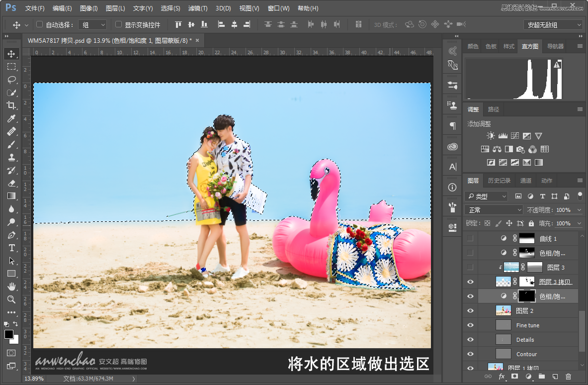Add a Color Balance adjustment
The image size is (588, 385).
tap(497, 149)
